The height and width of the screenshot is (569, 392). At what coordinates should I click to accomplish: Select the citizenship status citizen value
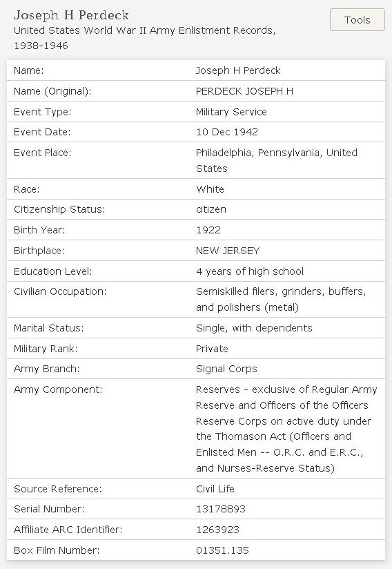pyautogui.click(x=211, y=209)
